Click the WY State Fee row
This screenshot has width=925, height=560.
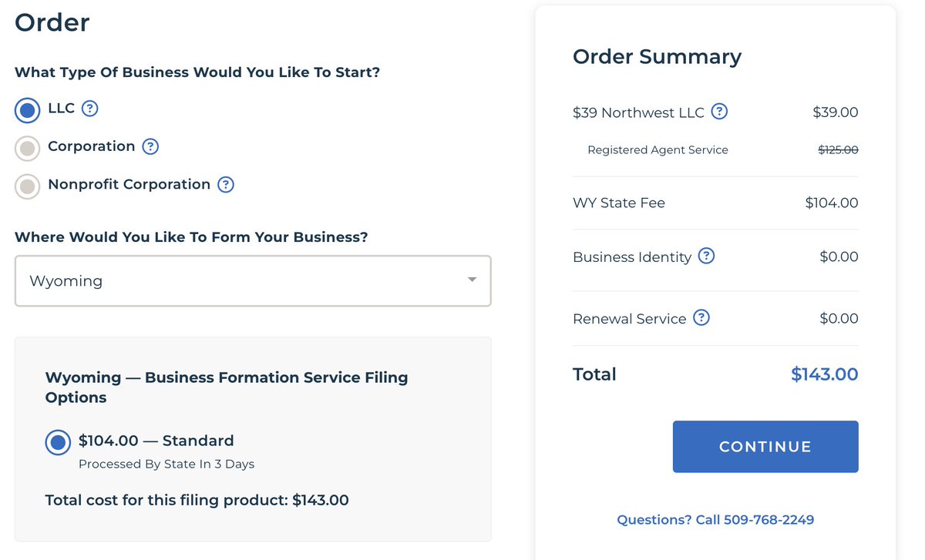pyautogui.click(x=715, y=203)
